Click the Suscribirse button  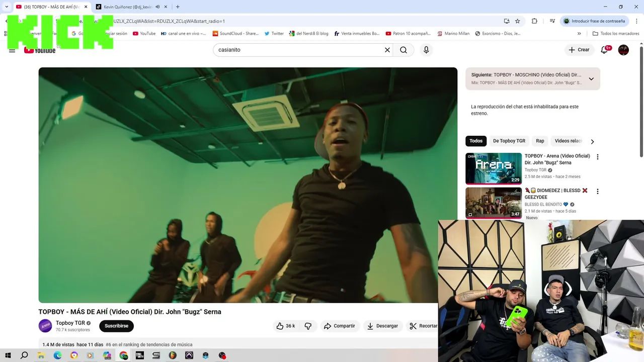116,326
